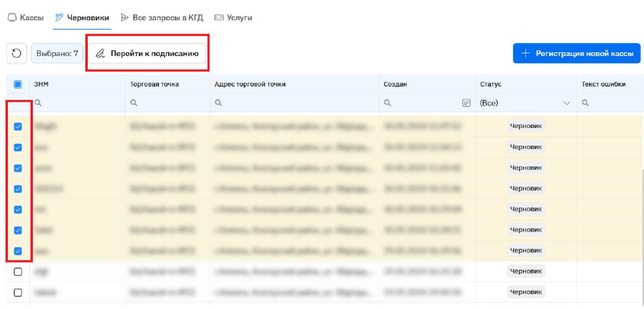Check the first unselected row checkbox
Image resolution: width=644 pixels, height=309 pixels.
tap(18, 272)
